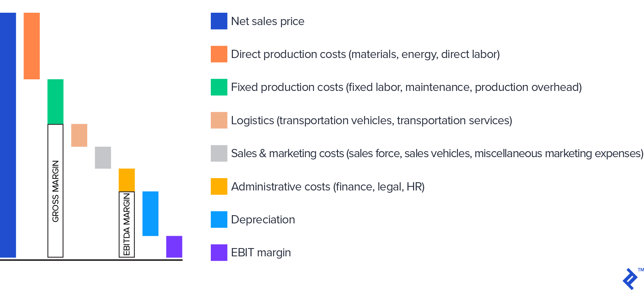The height and width of the screenshot is (290, 644).
Task: Click the EBIT margin legend text
Action: [x=261, y=253]
